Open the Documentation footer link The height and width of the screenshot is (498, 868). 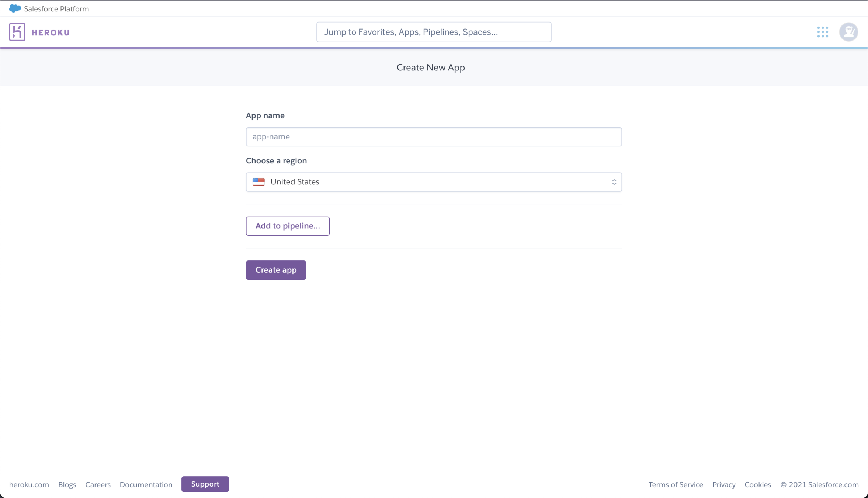pos(146,484)
